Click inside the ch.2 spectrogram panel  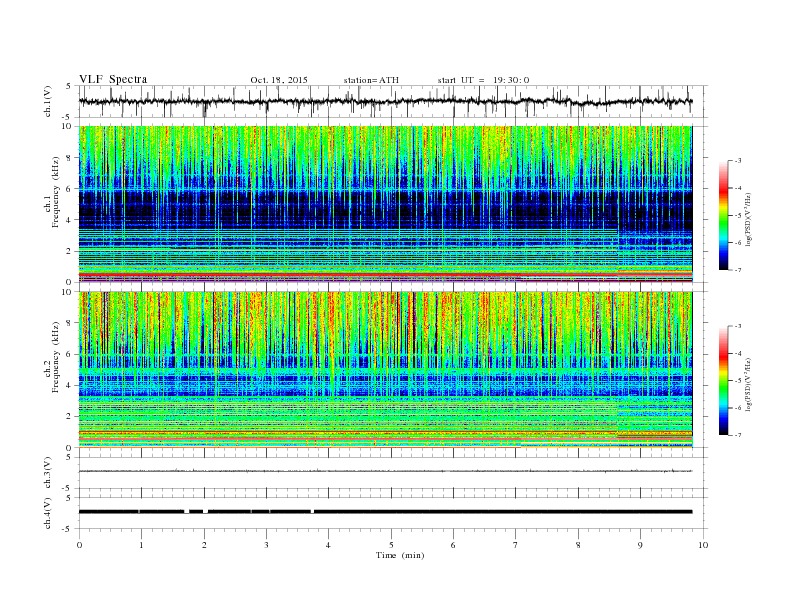point(385,370)
